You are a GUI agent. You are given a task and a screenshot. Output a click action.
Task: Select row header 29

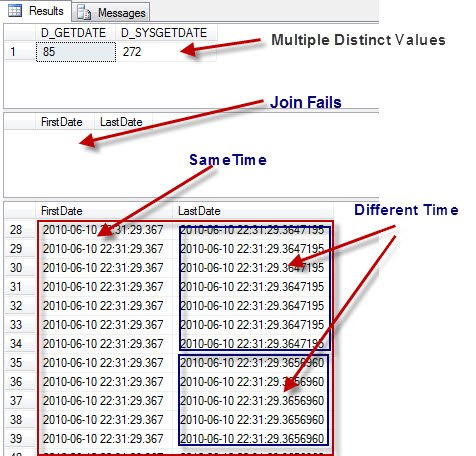[20, 249]
